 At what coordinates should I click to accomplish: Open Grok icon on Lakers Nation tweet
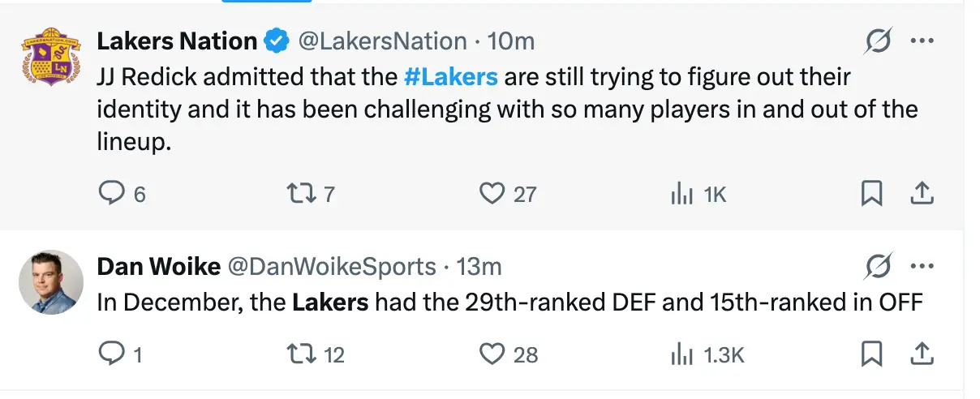point(878,41)
